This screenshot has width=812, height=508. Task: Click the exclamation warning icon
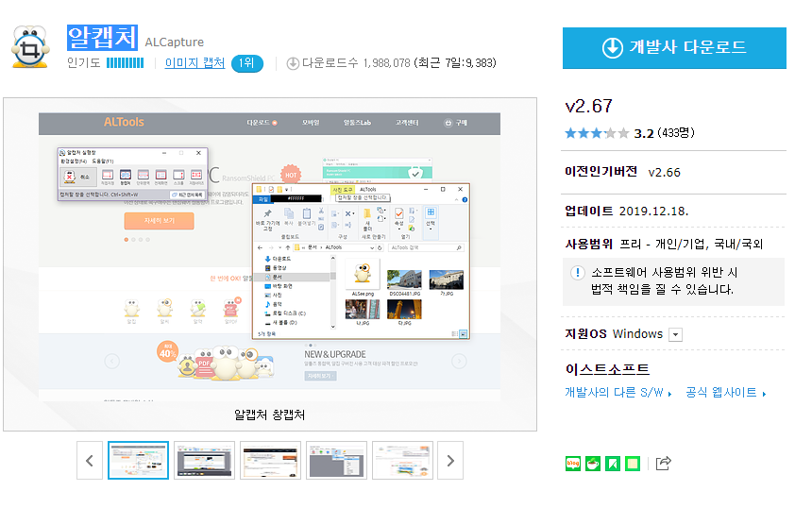[x=578, y=272]
